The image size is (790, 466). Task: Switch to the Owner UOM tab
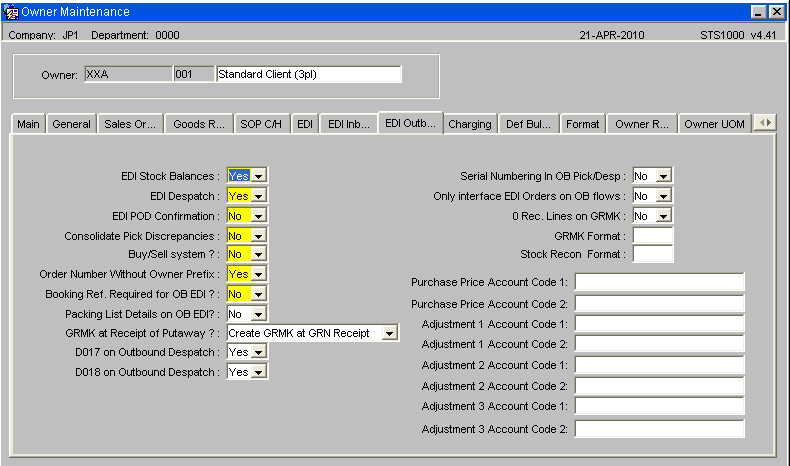click(x=714, y=124)
